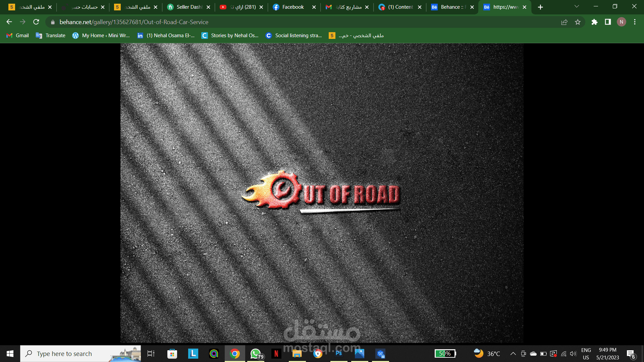Open the volume speaker tray icon
The height and width of the screenshot is (362, 644).
point(573,354)
